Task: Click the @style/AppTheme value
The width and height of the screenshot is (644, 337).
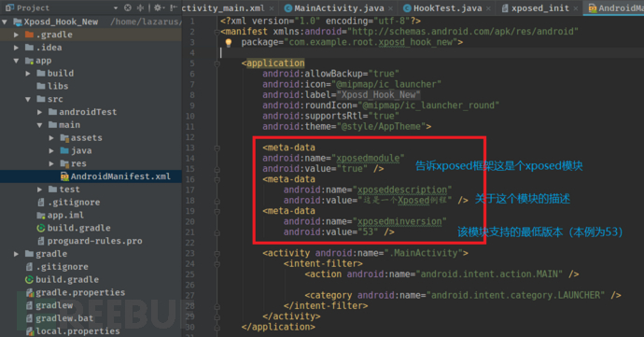Action: pos(381,127)
